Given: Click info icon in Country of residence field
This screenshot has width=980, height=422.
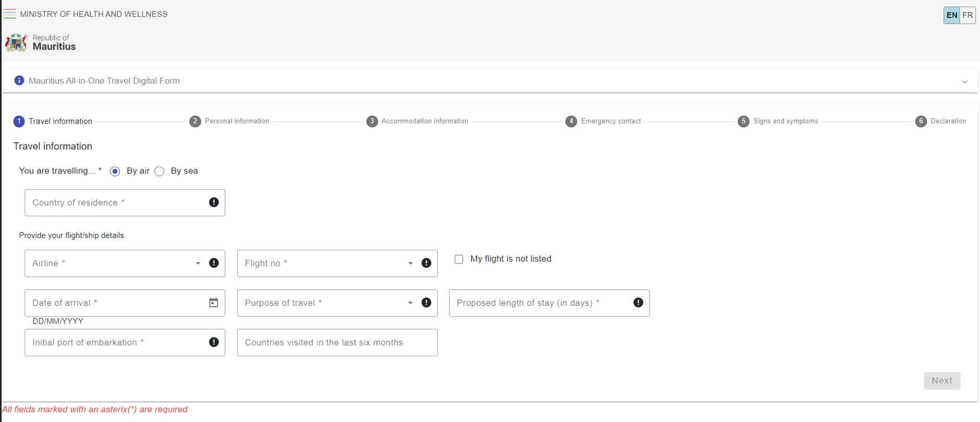Looking at the screenshot, I should (x=214, y=203).
